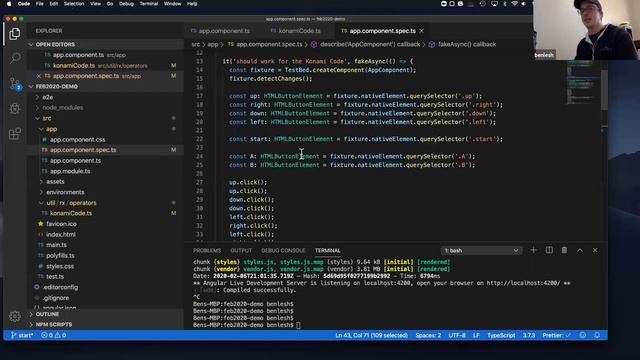Open the notifications bell in status bar
The height and width of the screenshot is (360, 640).
597,335
